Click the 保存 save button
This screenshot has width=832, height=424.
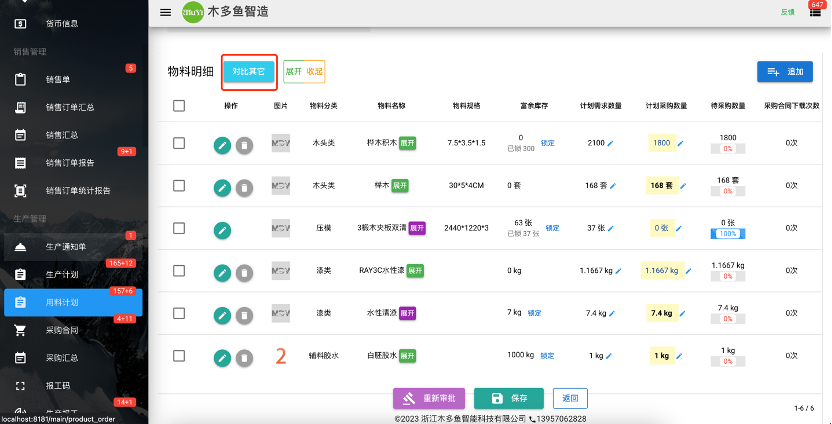coord(509,399)
